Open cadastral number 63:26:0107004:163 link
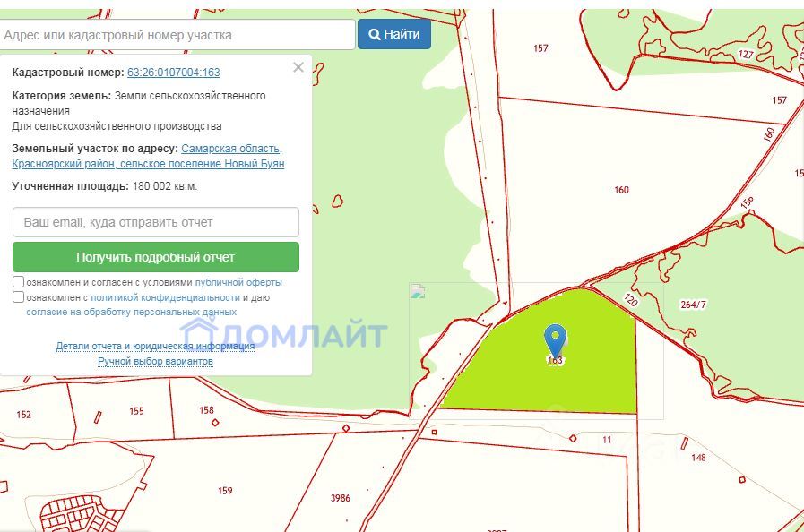This screenshot has width=804, height=532. [x=173, y=73]
